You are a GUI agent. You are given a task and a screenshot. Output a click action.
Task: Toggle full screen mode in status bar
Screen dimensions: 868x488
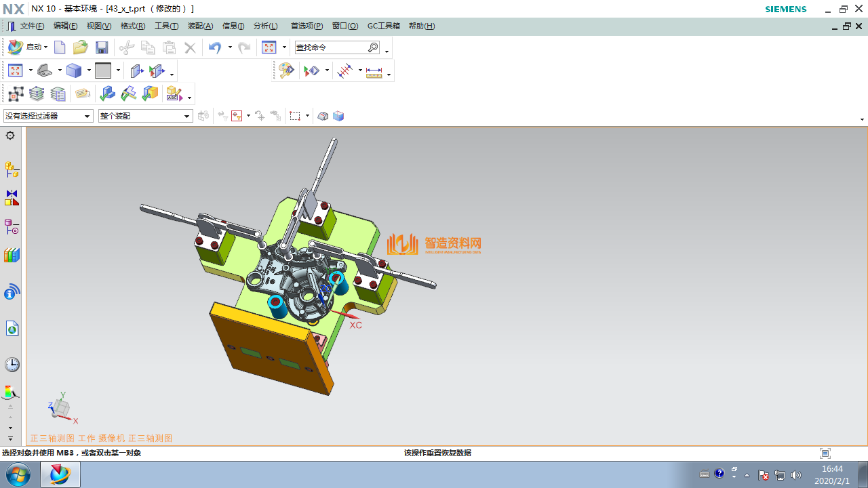click(825, 453)
